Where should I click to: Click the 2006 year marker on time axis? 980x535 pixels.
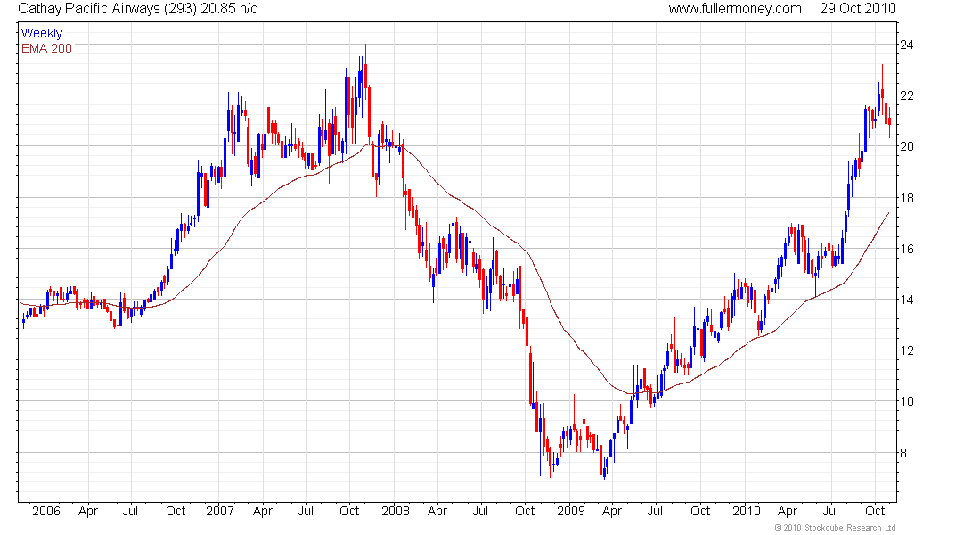tap(46, 511)
